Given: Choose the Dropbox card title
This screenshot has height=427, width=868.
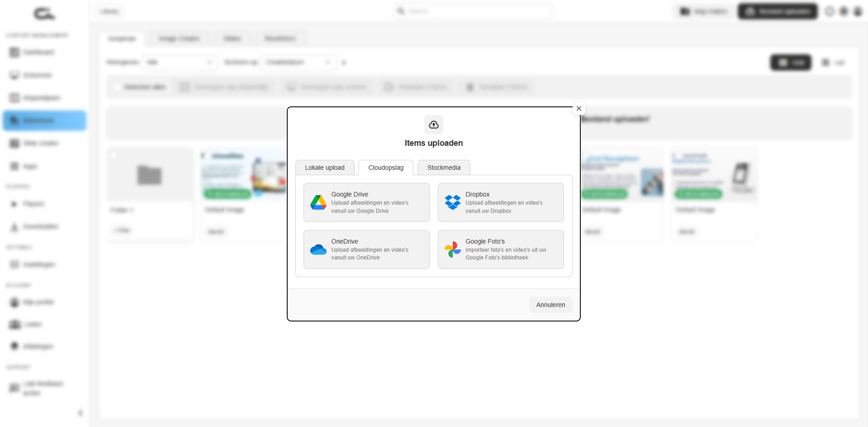Looking at the screenshot, I should 478,194.
